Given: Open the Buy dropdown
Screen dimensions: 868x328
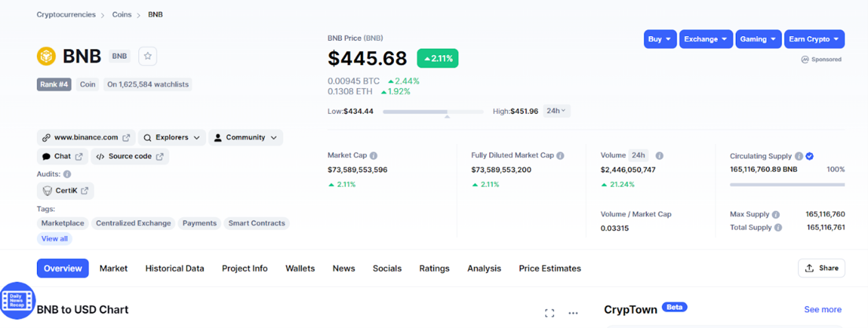Looking at the screenshot, I should coord(660,39).
